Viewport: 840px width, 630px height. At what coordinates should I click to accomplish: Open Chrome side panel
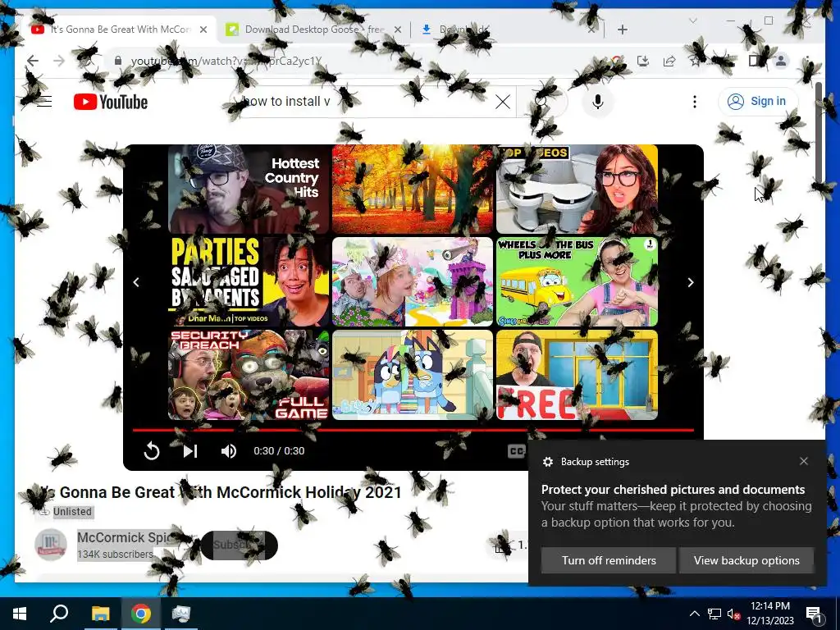pos(755,61)
